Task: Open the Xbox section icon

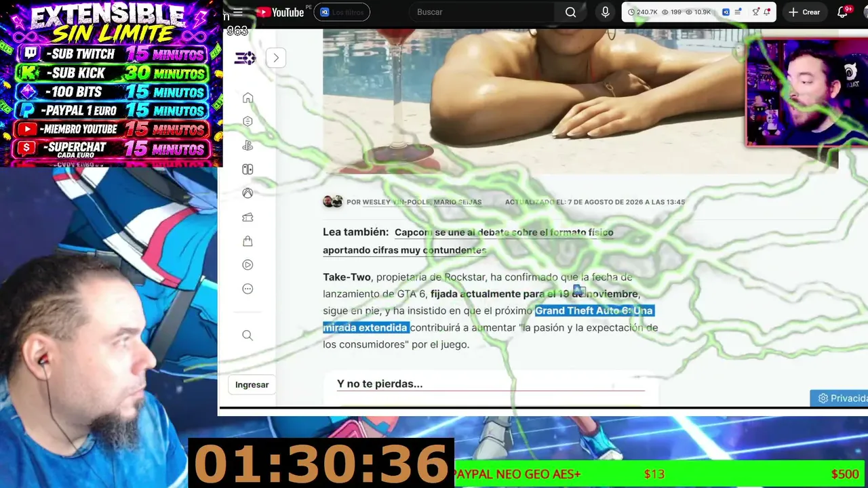Action: click(248, 193)
